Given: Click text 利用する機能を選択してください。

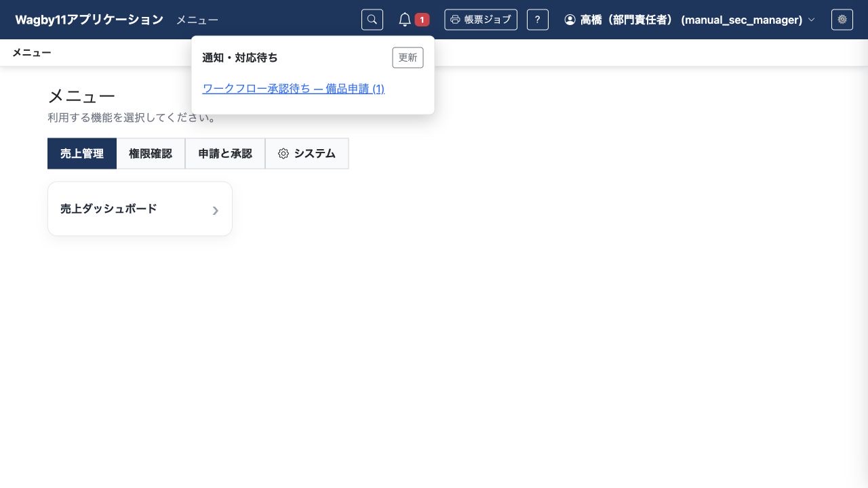Looking at the screenshot, I should click(132, 118).
